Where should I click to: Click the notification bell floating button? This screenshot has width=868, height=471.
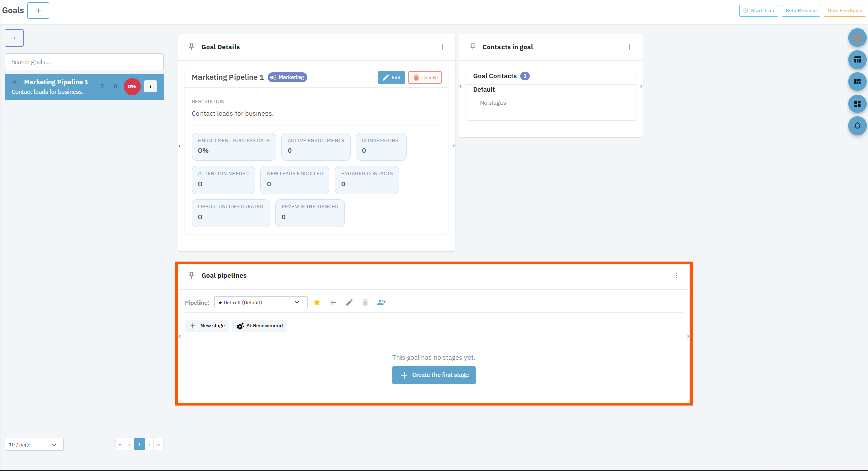tap(857, 125)
